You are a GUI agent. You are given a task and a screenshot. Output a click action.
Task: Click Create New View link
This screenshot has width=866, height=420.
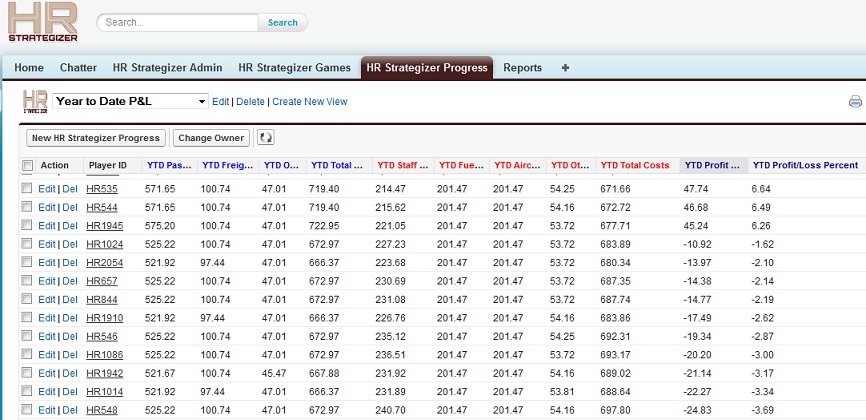pos(310,102)
